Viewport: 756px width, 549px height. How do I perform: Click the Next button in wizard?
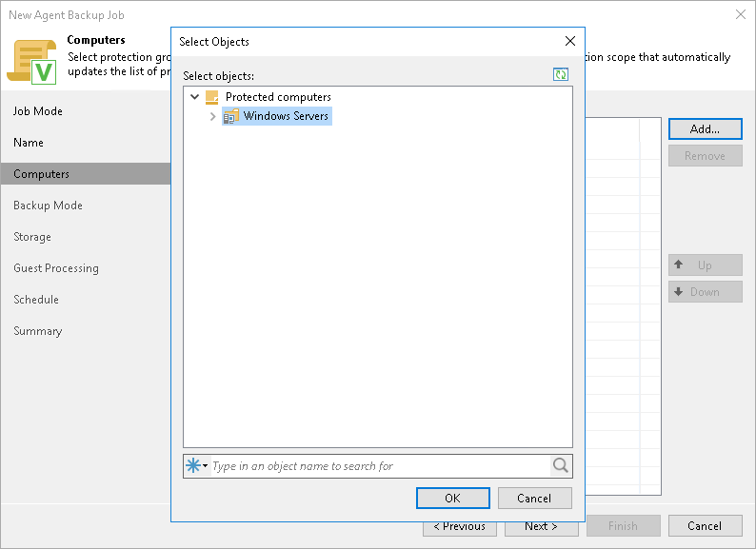tap(542, 529)
